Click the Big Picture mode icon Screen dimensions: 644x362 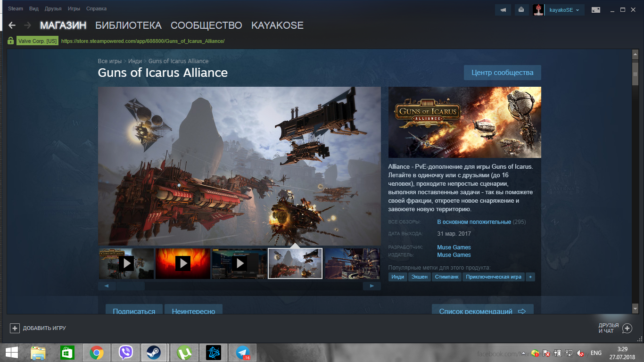[596, 9]
